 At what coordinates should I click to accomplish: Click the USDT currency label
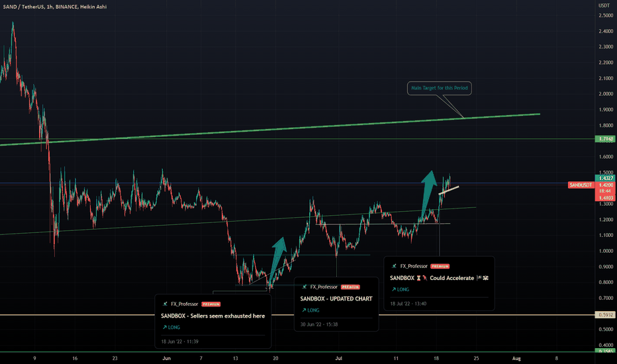pos(604,5)
